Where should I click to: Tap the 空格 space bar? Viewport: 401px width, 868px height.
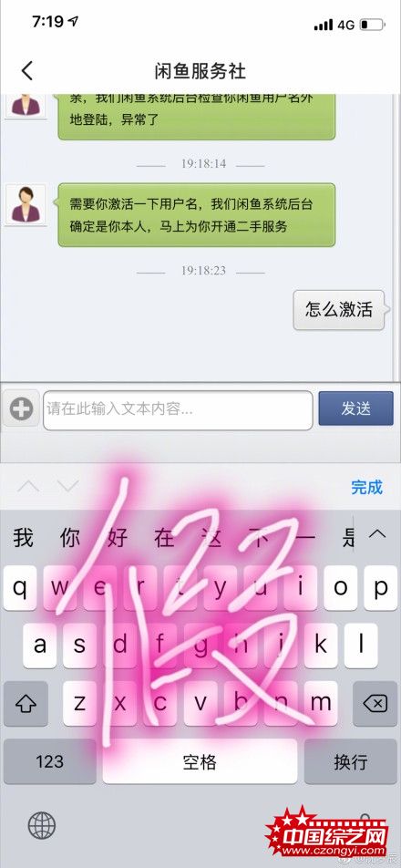pyautogui.click(x=200, y=761)
